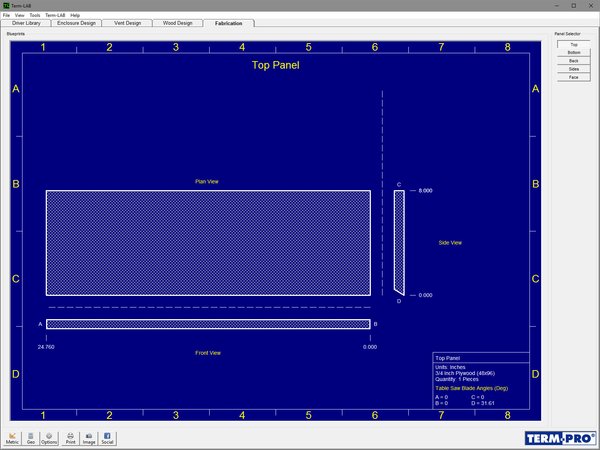Go to the Driver Library tab

[x=26, y=23]
